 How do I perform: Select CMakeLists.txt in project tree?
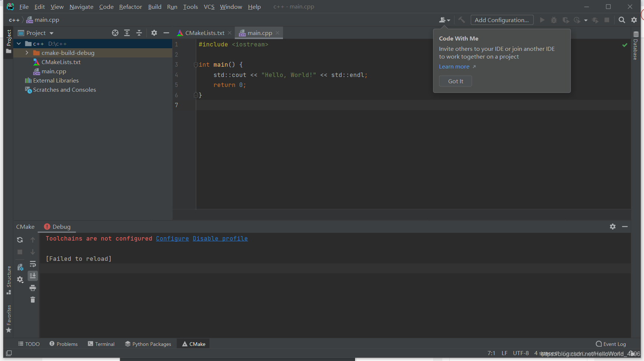pyautogui.click(x=61, y=62)
